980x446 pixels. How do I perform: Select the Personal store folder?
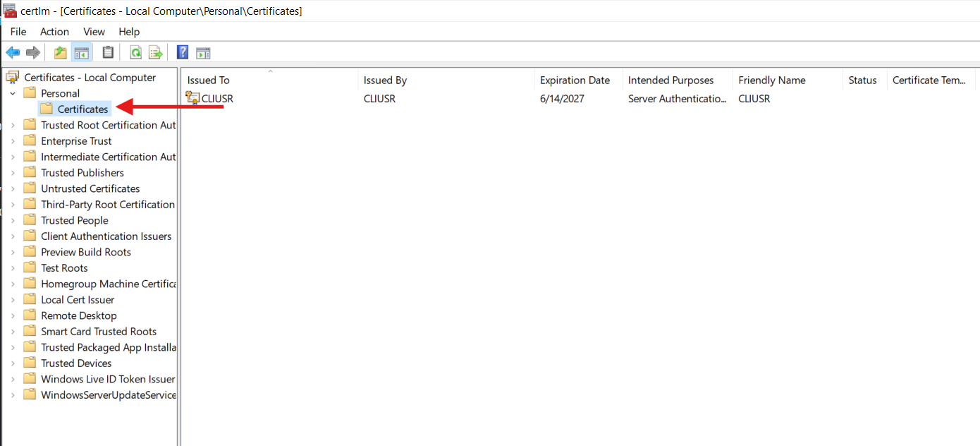click(60, 93)
